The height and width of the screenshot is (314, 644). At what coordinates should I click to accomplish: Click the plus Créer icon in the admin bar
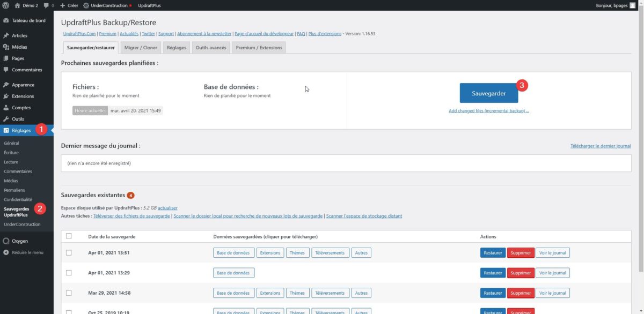(63, 5)
